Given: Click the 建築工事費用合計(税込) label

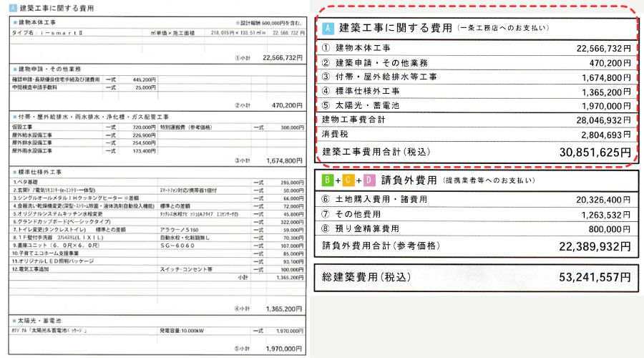Looking at the screenshot, I should pos(376,152).
